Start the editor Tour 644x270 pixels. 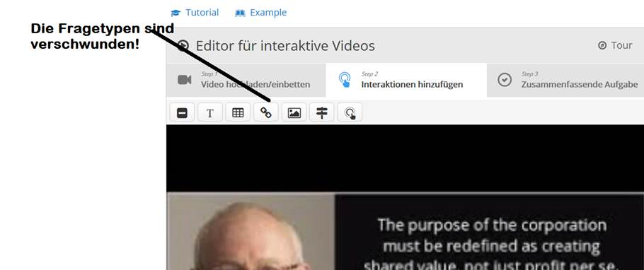615,45
